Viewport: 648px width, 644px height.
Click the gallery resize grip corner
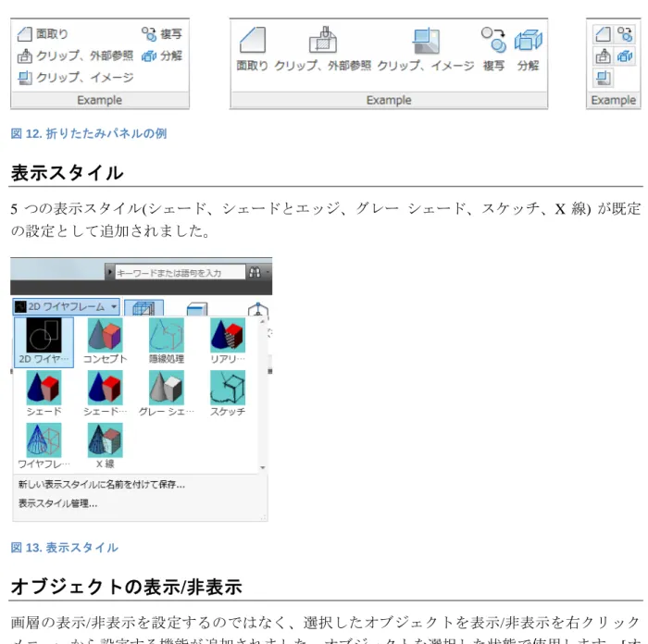[x=263, y=517]
